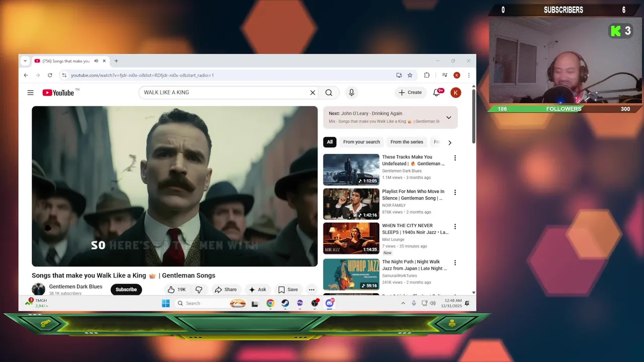644x362 pixels.
Task: Click the video player to pause
Action: (175, 186)
